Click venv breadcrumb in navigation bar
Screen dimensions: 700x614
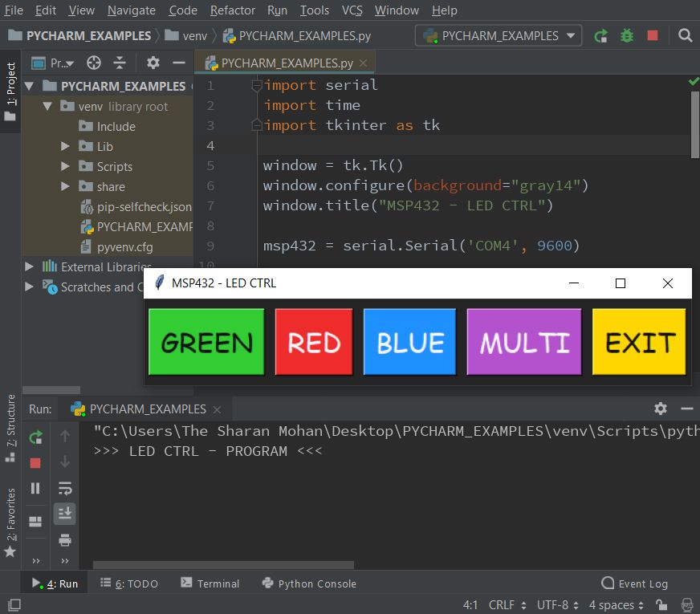click(185, 35)
